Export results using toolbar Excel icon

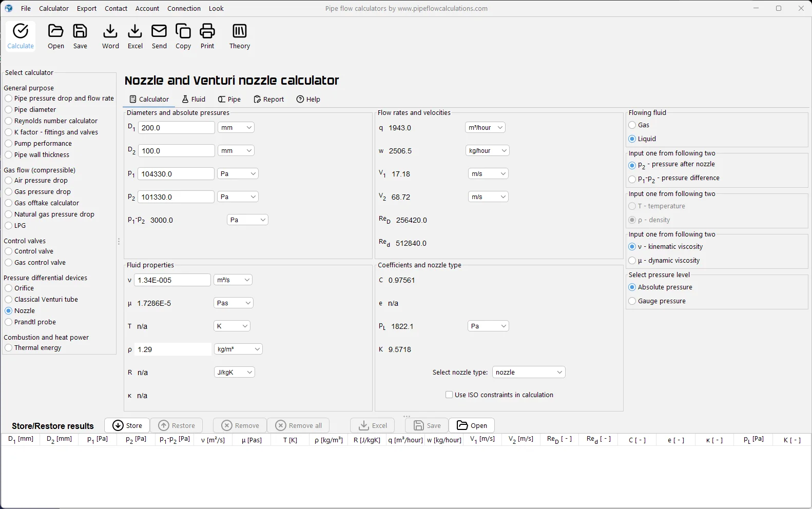pyautogui.click(x=135, y=36)
